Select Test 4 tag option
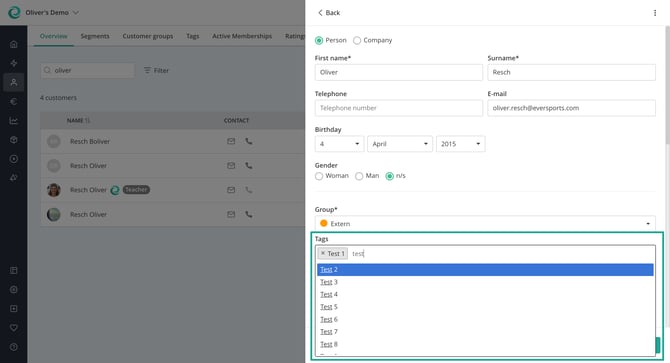This screenshot has width=670, height=363. [x=485, y=294]
